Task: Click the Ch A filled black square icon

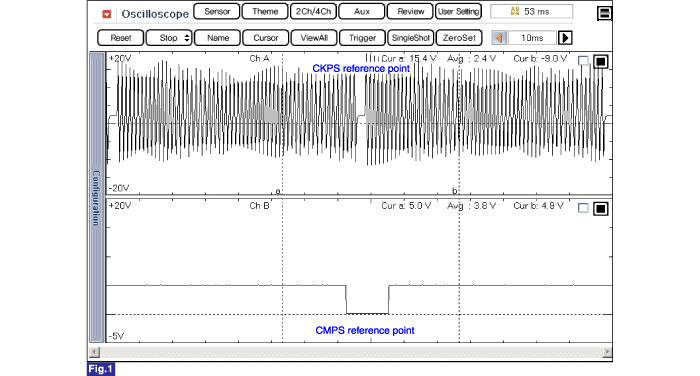Action: click(600, 61)
